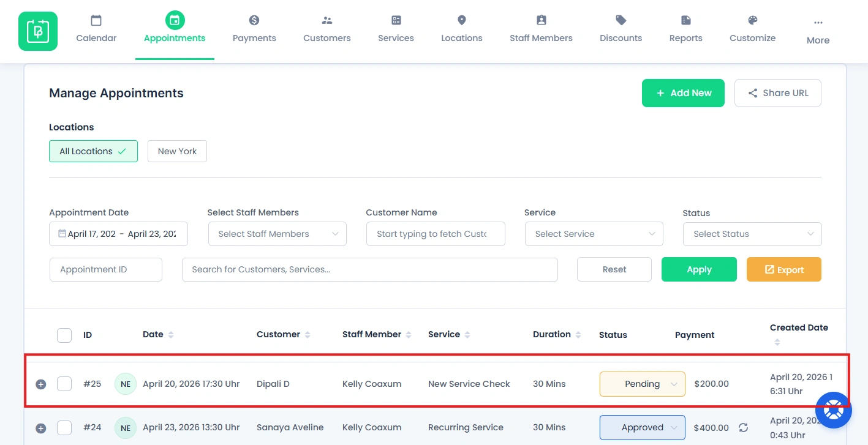Image resolution: width=868 pixels, height=445 pixels.
Task: Sort by Date column arrows
Action: [x=171, y=335]
